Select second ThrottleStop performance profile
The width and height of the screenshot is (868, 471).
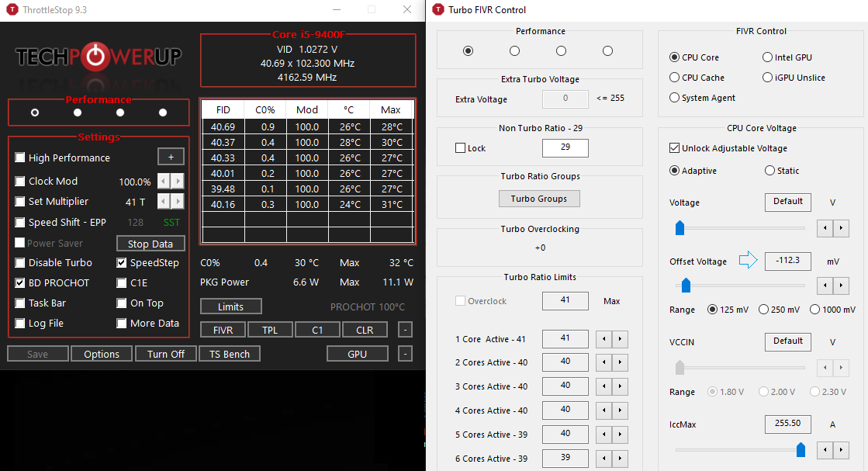coord(78,113)
